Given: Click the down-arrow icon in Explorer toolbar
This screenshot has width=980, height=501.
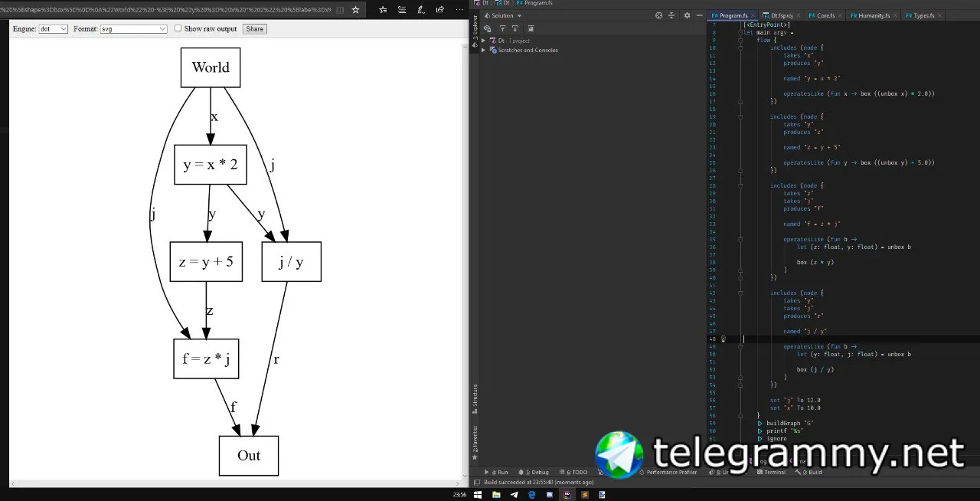Looking at the screenshot, I should (x=515, y=28).
